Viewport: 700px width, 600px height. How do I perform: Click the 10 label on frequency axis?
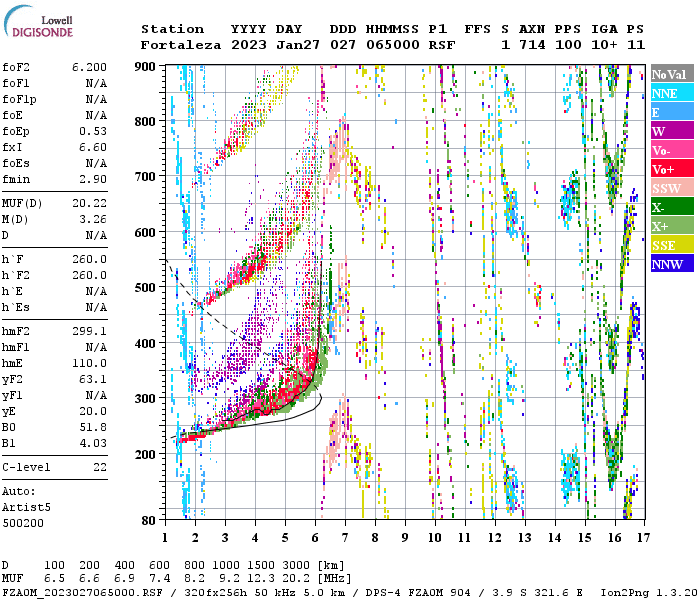(x=435, y=537)
